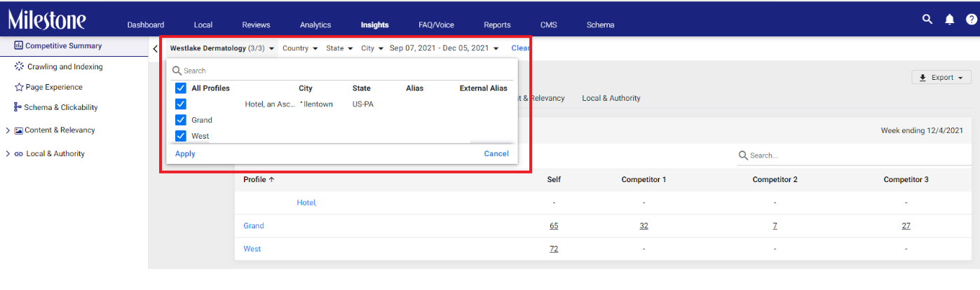The image size is (980, 290).
Task: Open the CMS menu
Action: 549,25
